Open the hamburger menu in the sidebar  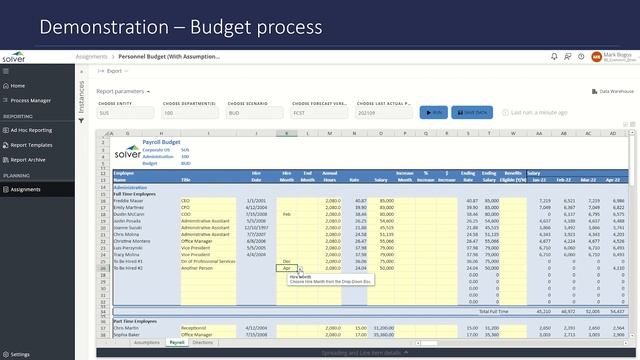6,71
